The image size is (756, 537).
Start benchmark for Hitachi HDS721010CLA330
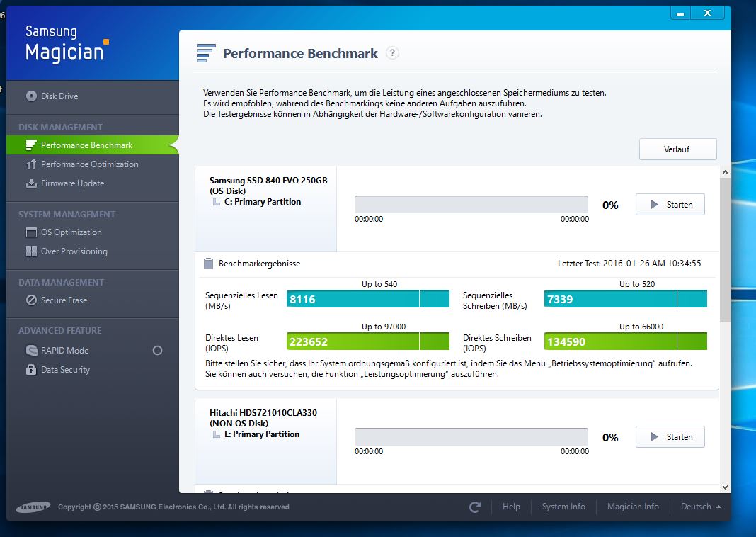(x=670, y=436)
